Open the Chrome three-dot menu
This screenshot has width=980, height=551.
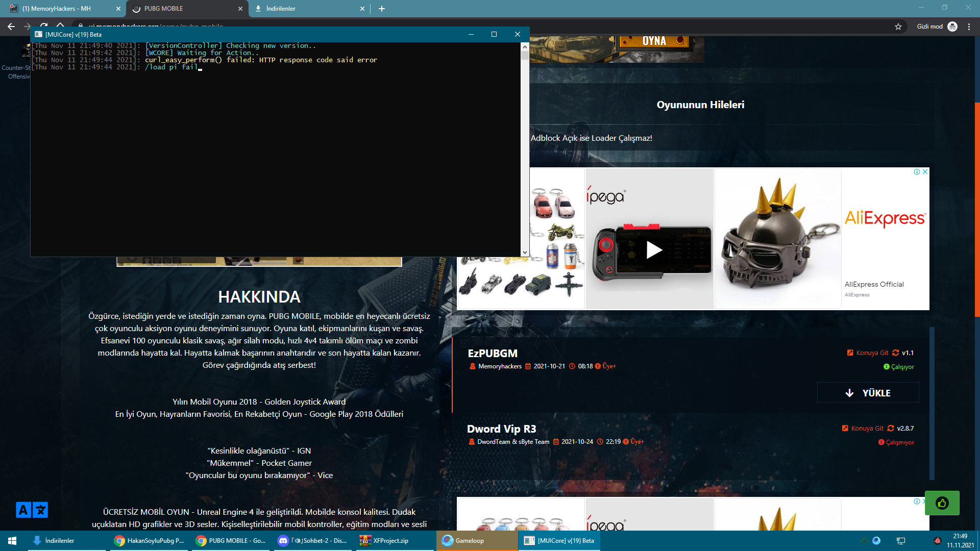point(969,27)
